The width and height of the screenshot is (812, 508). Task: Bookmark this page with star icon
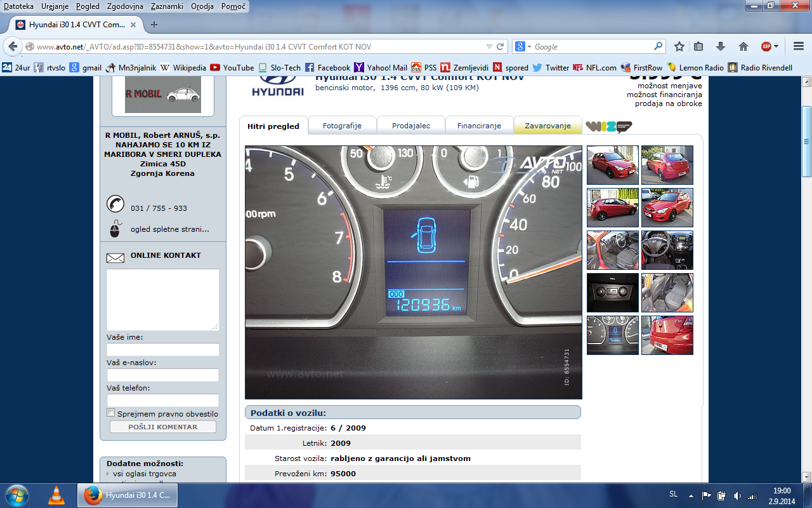pyautogui.click(x=679, y=46)
